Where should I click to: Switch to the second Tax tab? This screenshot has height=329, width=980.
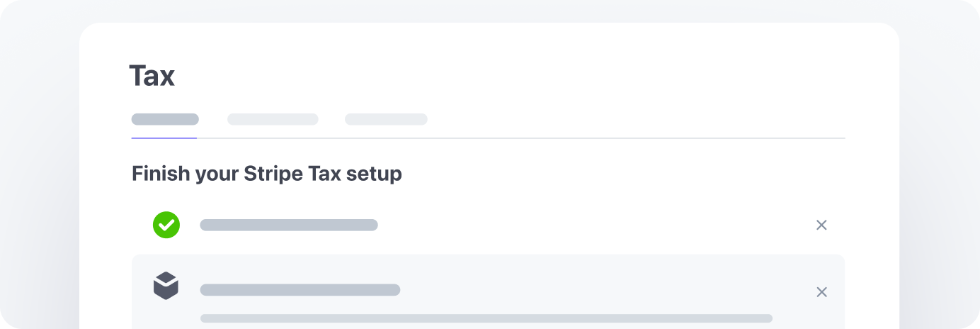273,119
